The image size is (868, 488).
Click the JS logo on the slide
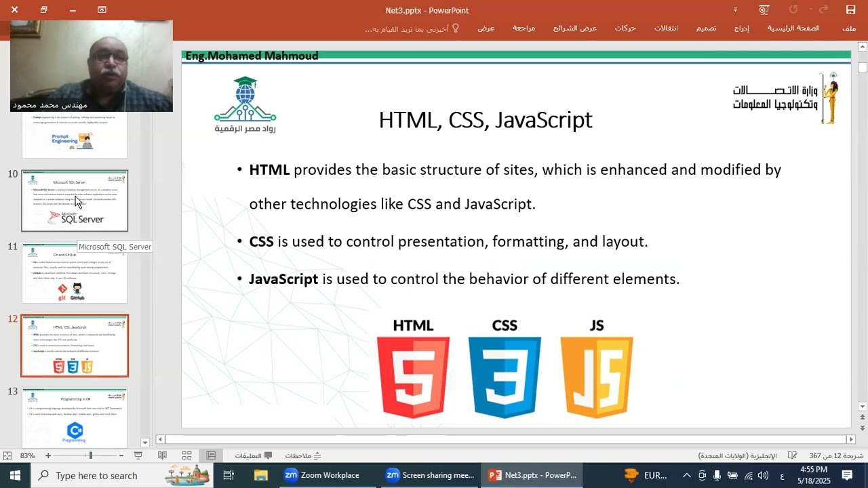pos(597,376)
